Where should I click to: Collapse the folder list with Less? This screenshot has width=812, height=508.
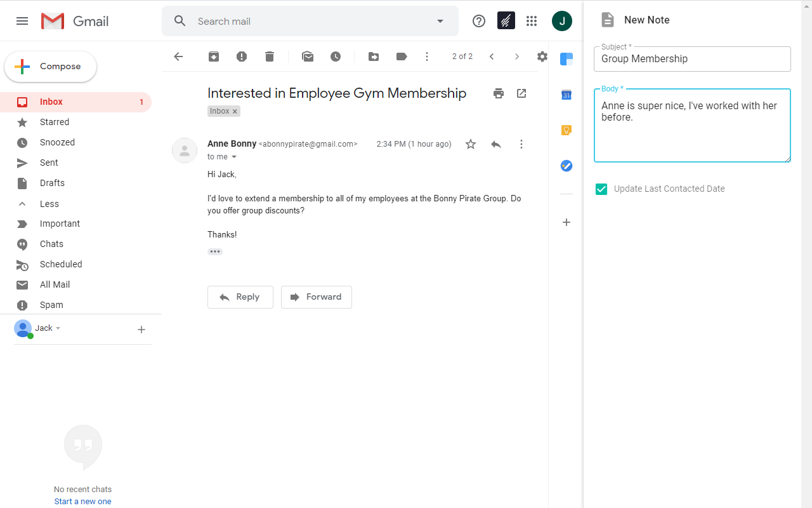(x=75, y=204)
